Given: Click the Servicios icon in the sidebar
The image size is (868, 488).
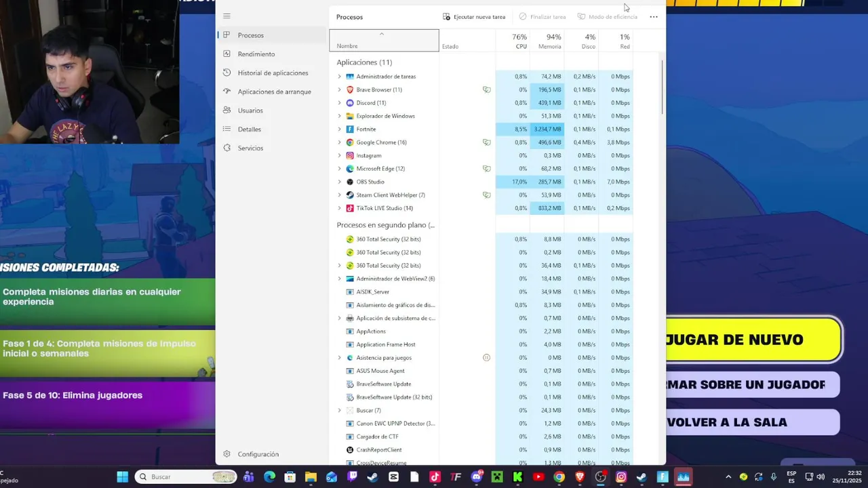Looking at the screenshot, I should tap(226, 148).
